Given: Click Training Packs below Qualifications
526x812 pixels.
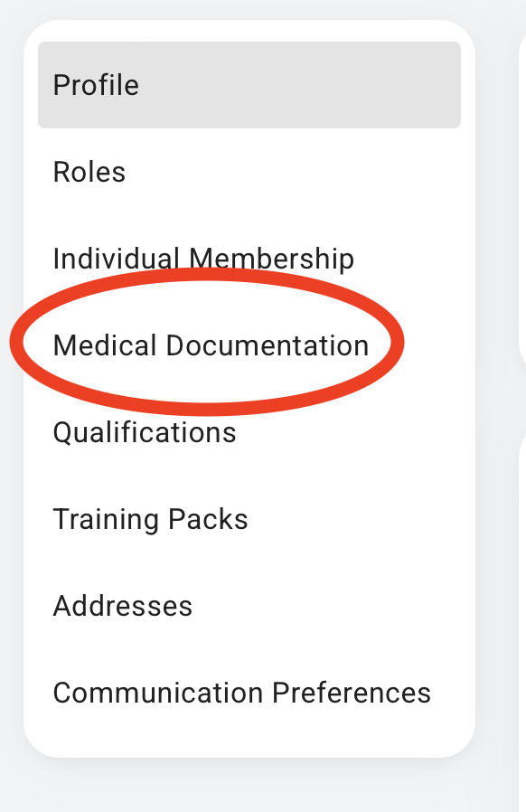Looking at the screenshot, I should coord(150,519).
